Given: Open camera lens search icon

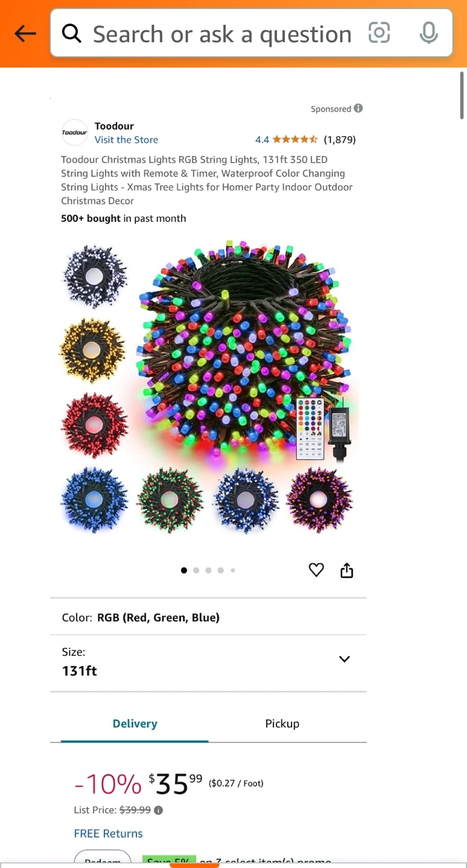Looking at the screenshot, I should point(379,33).
